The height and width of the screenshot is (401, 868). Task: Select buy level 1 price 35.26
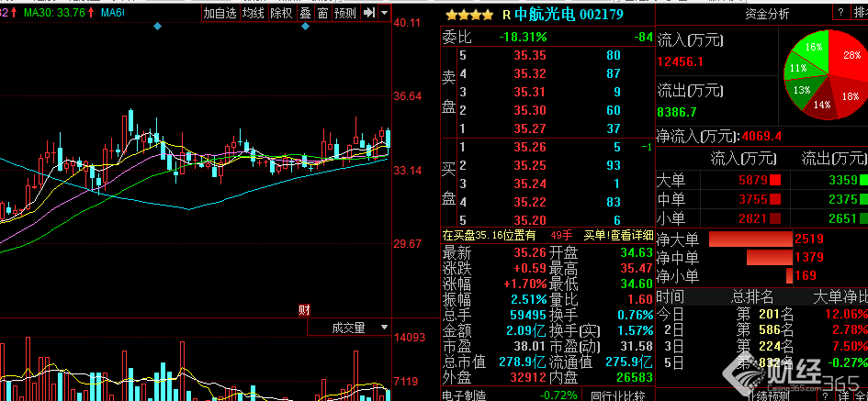530,147
